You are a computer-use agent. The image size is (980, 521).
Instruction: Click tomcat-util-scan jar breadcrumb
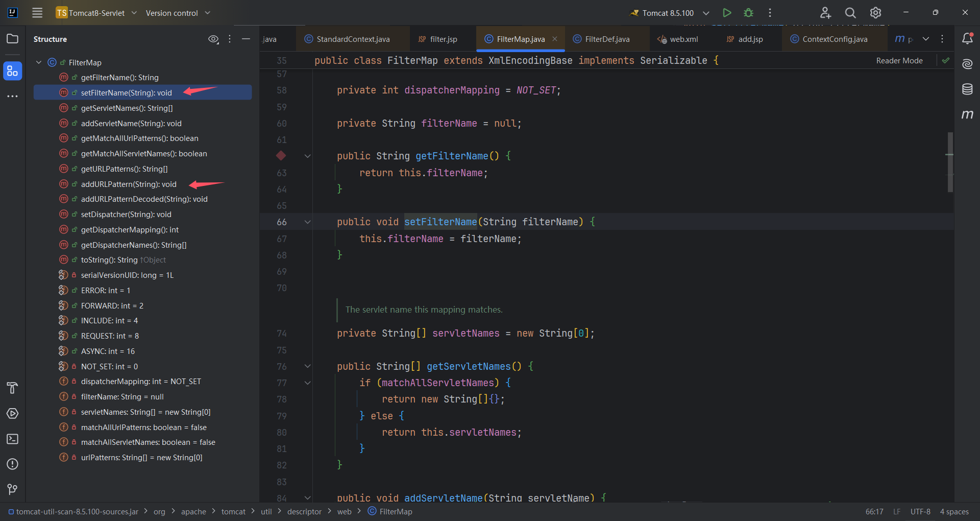(73, 511)
